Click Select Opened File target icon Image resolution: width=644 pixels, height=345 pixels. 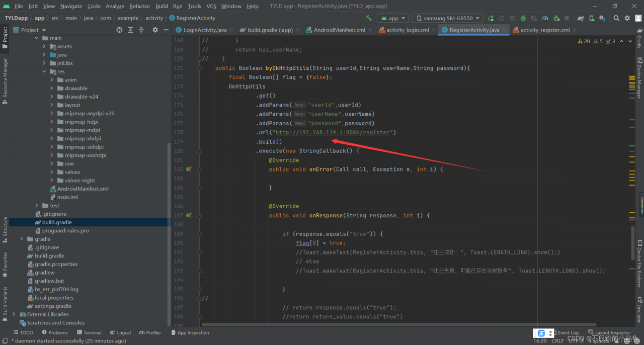(x=119, y=30)
